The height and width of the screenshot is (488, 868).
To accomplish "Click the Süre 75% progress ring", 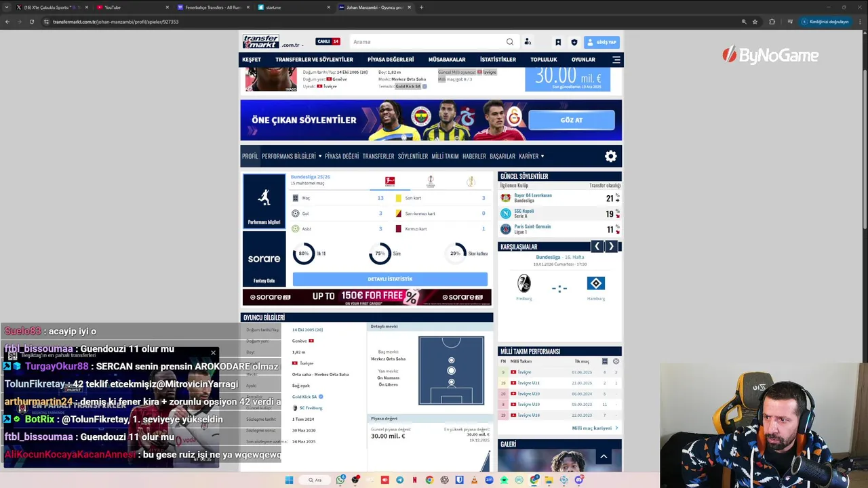I will [380, 253].
